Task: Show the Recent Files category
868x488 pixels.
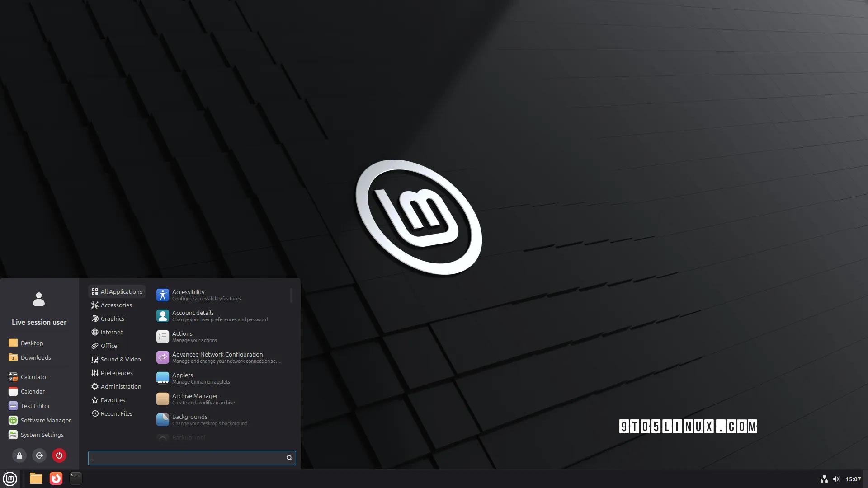Action: click(x=117, y=413)
